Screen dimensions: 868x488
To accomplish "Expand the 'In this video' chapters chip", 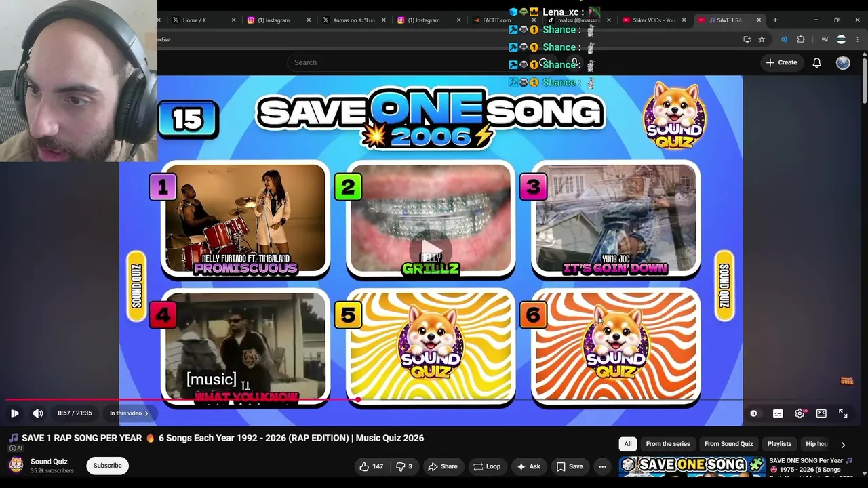I will point(129,413).
